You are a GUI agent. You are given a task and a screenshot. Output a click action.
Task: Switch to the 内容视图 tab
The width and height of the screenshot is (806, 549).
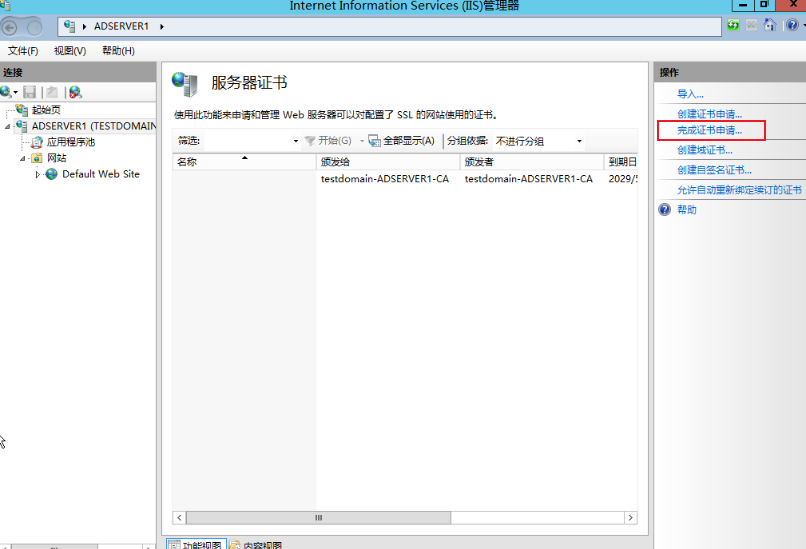click(x=256, y=544)
